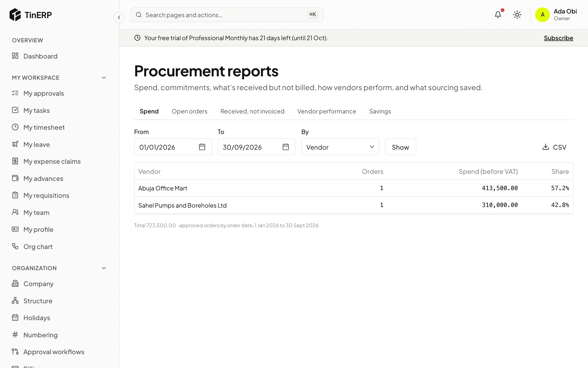Open My advances
588x368 pixels.
click(x=43, y=178)
